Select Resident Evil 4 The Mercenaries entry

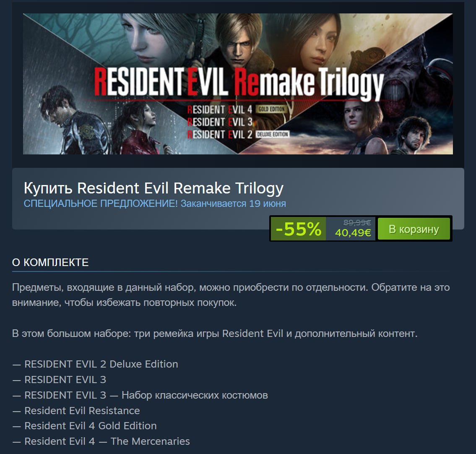[x=107, y=441]
